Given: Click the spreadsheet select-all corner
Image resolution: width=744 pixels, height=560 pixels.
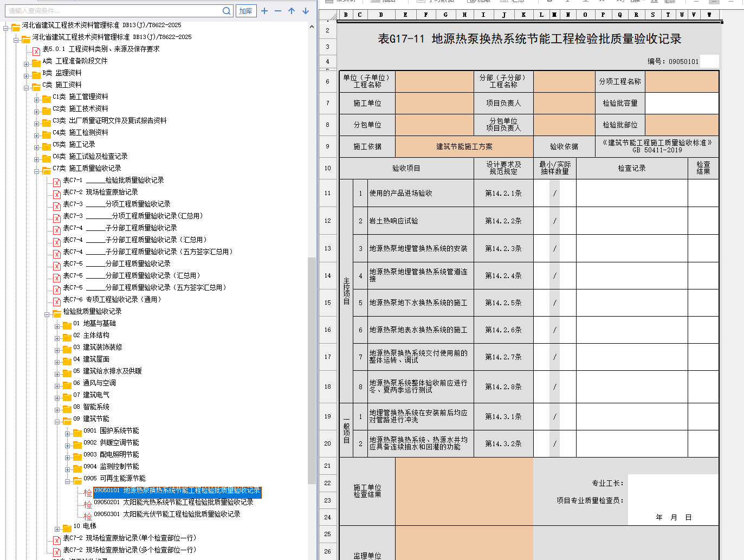Looking at the screenshot, I should click(x=328, y=15).
